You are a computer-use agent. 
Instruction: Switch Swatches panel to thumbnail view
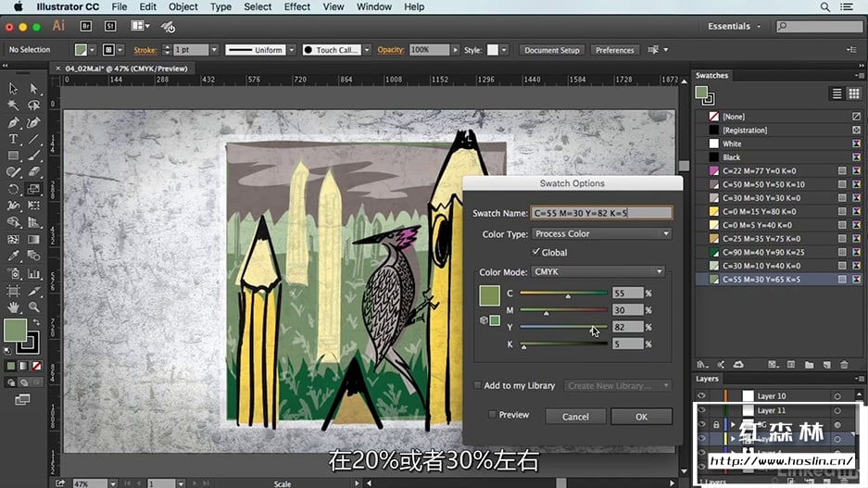(853, 94)
